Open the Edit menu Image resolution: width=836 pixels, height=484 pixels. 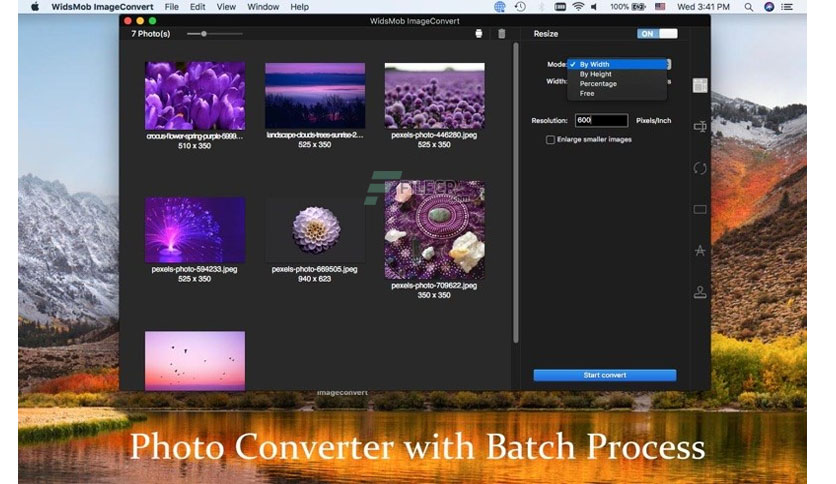click(197, 7)
